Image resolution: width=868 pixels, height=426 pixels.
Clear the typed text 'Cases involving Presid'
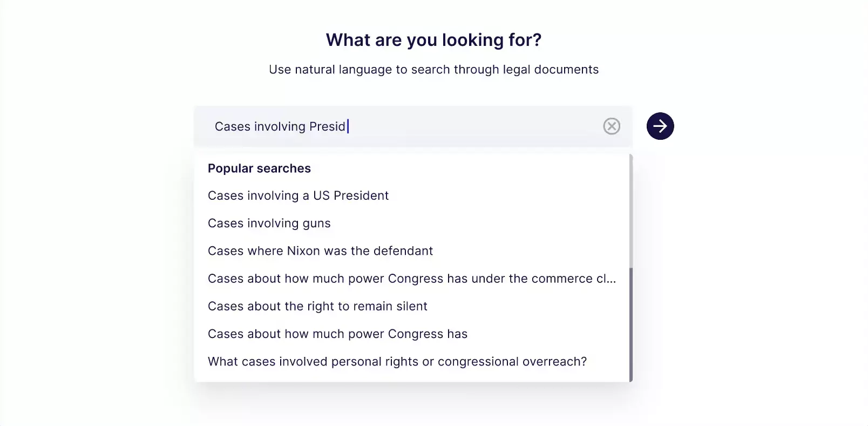[x=611, y=126]
